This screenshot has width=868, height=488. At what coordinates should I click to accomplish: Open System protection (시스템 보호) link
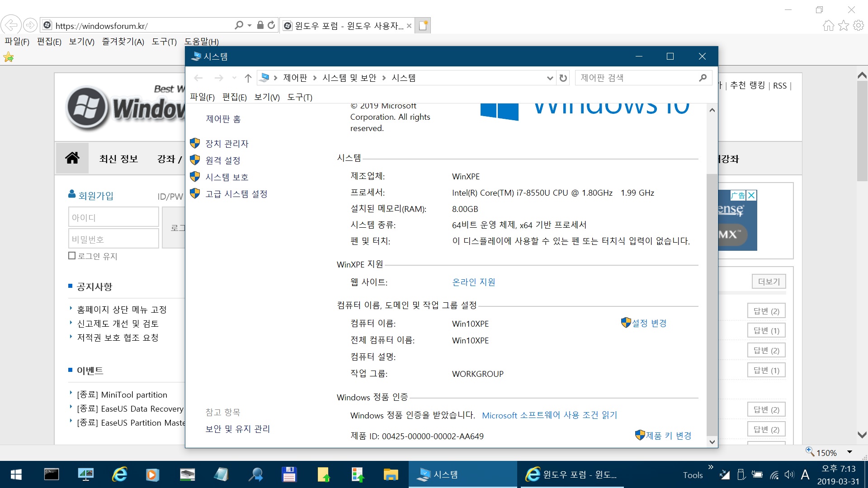coord(227,177)
